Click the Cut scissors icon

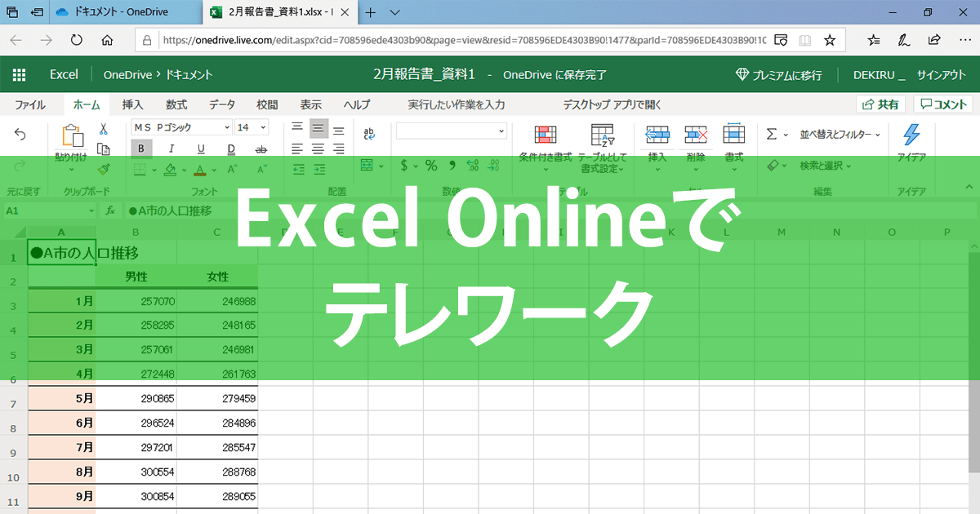pyautogui.click(x=104, y=129)
